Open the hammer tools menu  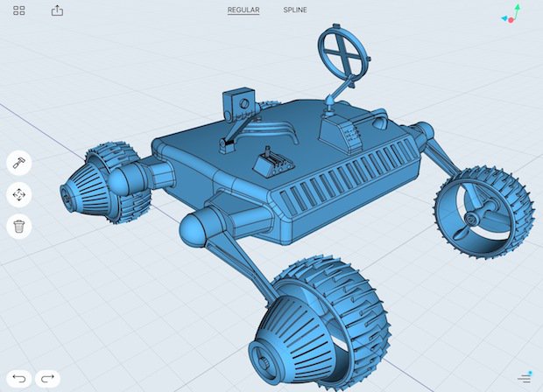19,163
